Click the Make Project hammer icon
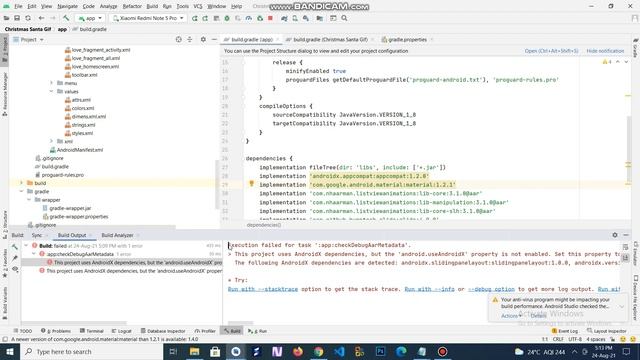 [66, 18]
